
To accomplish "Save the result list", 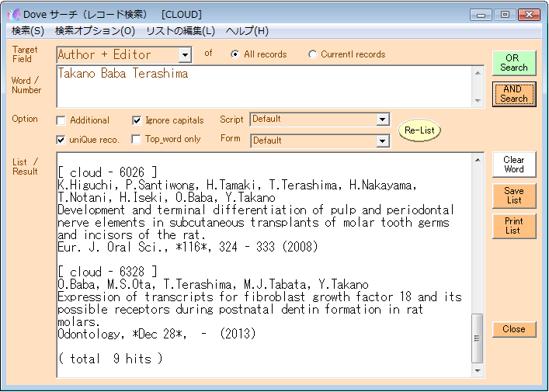I will pyautogui.click(x=513, y=196).
